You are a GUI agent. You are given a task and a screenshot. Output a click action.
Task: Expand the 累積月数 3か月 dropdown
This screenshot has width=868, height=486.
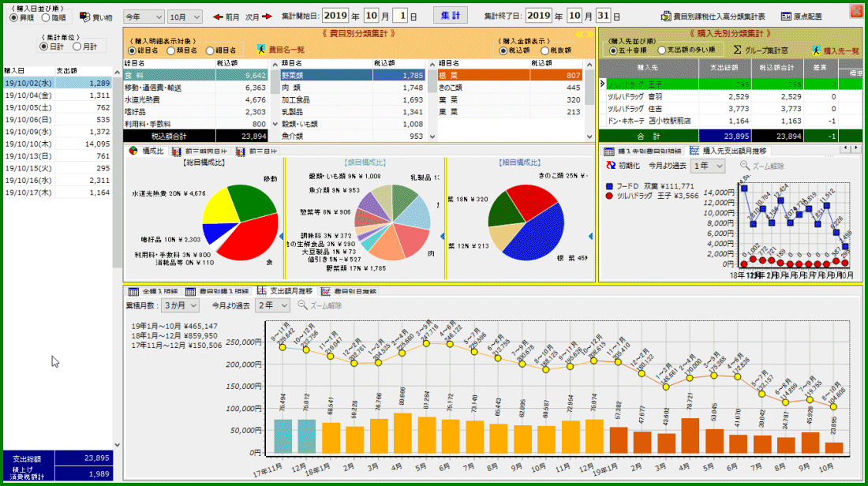(180, 305)
